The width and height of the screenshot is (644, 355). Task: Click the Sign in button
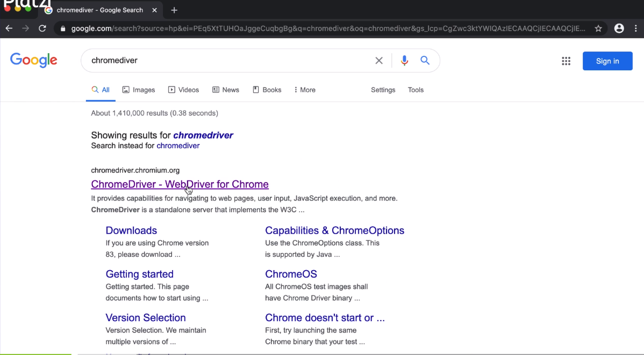tap(607, 61)
